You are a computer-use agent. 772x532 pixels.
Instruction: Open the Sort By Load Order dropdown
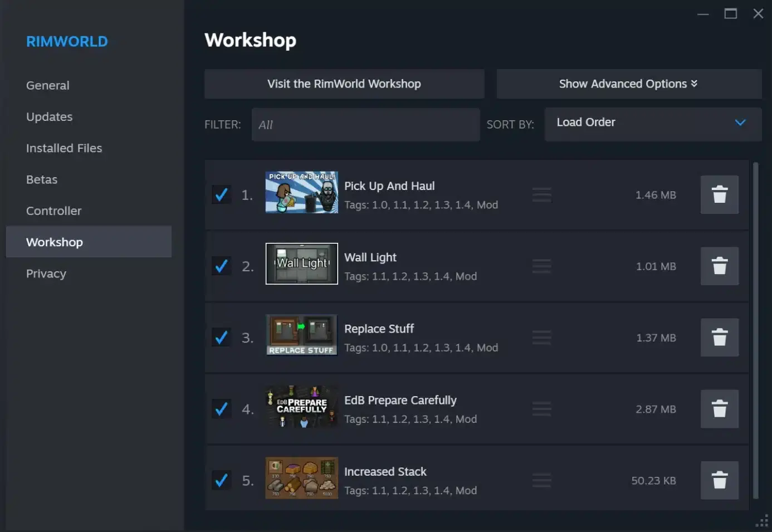click(x=653, y=124)
